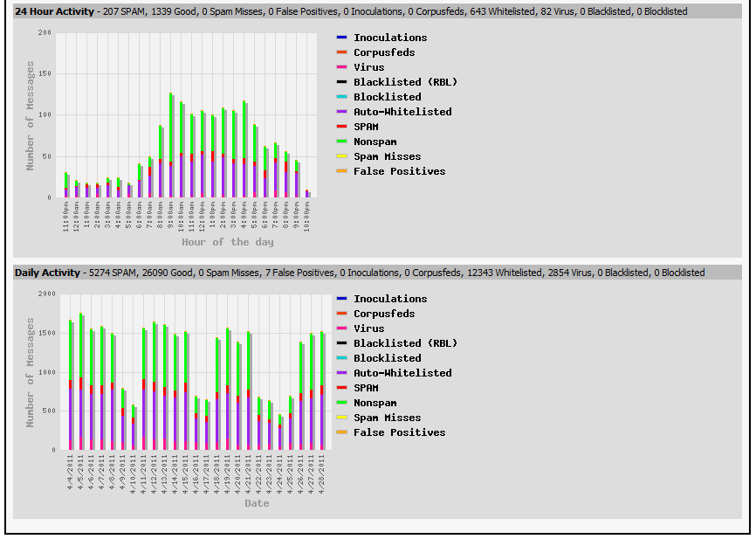Image resolution: width=756 pixels, height=539 pixels.
Task: Click the 4/24/2011 bar in Daily chart
Action: click(x=279, y=433)
